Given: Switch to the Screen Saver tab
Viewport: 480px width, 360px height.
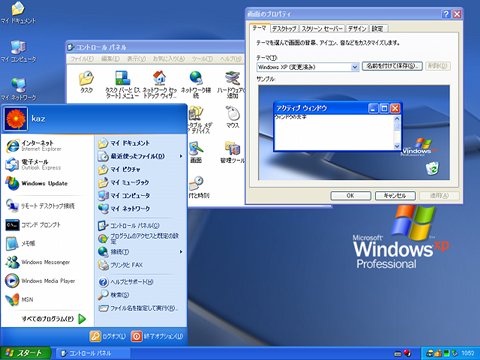Looking at the screenshot, I should (x=322, y=29).
